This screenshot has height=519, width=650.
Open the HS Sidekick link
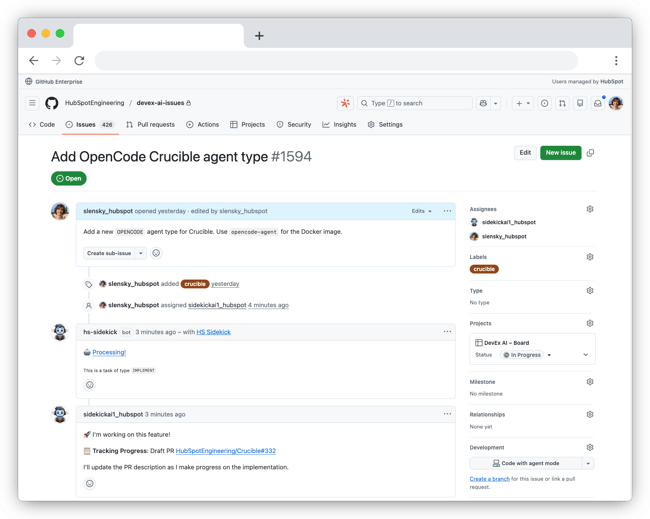pyautogui.click(x=213, y=332)
